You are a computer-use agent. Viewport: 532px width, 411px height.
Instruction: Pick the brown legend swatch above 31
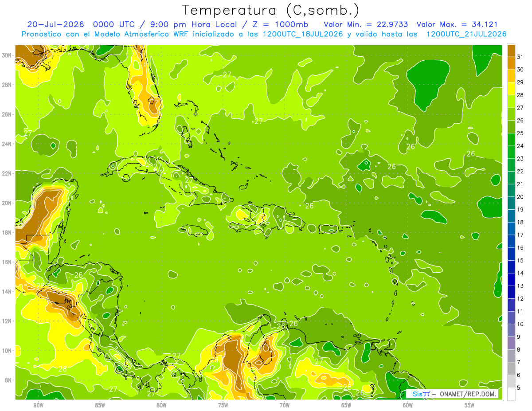[511, 51]
